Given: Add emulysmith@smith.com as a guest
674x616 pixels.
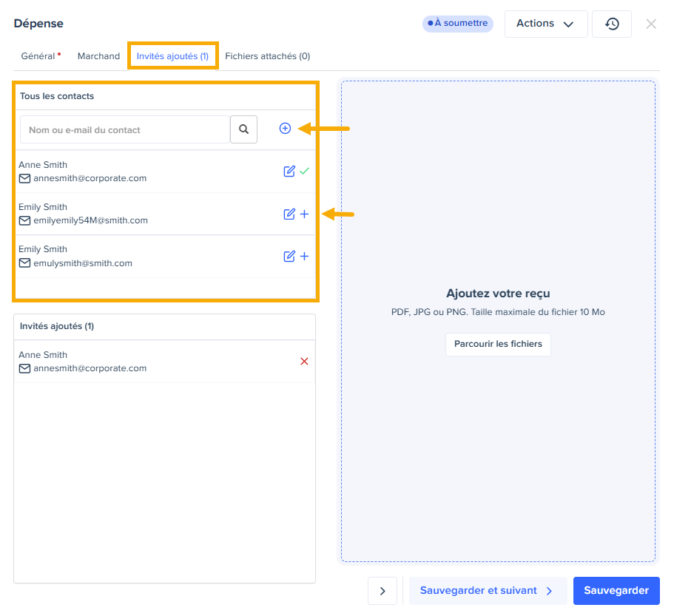Looking at the screenshot, I should (x=304, y=257).
